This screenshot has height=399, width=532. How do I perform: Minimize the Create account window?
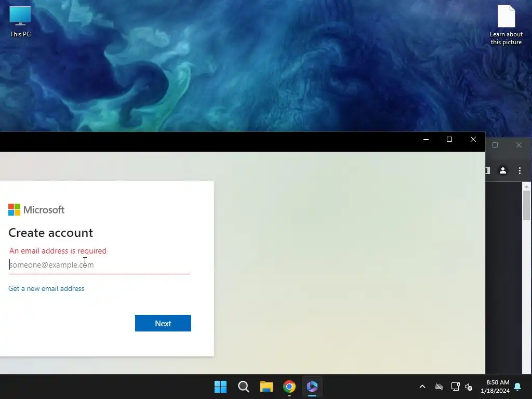[426, 139]
